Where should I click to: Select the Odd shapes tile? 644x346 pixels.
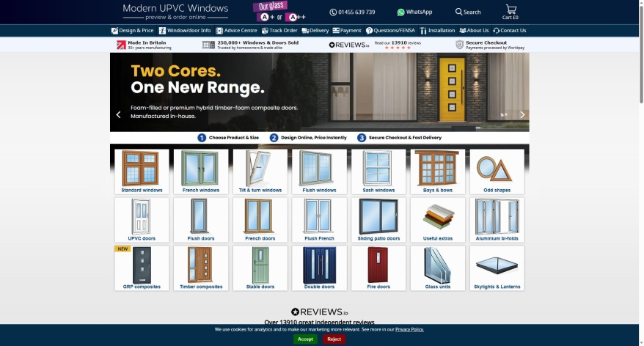pos(497,172)
